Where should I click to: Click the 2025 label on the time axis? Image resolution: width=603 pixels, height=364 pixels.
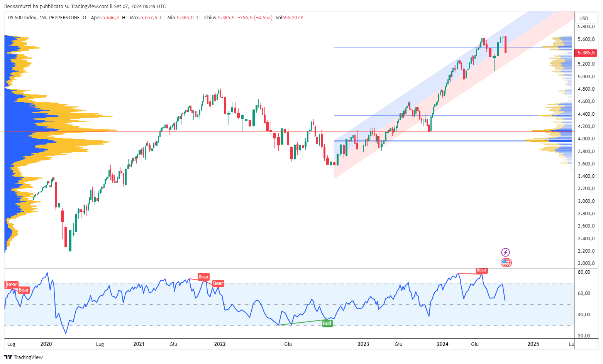(533, 344)
